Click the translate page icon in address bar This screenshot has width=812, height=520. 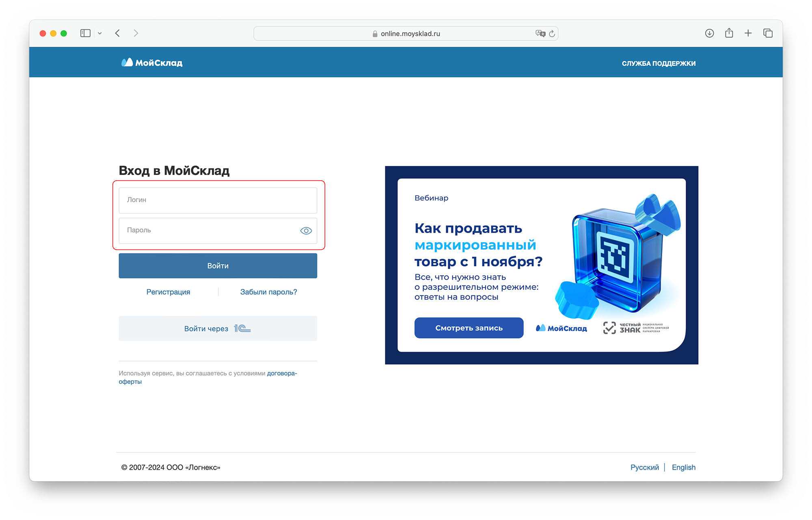(540, 33)
